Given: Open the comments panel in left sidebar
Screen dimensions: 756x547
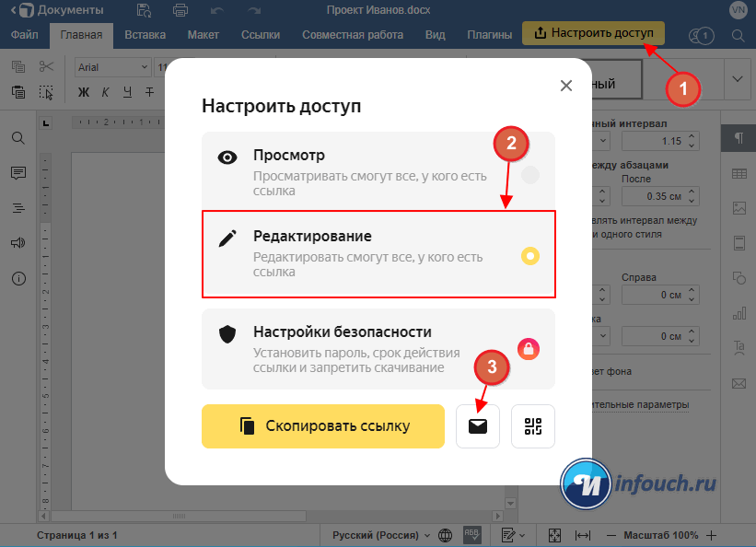Looking at the screenshot, I should [x=17, y=172].
